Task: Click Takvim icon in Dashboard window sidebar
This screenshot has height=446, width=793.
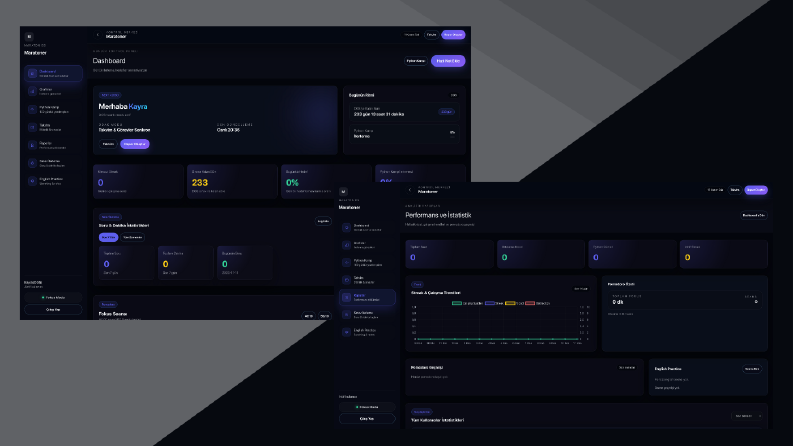Action: pyautogui.click(x=32, y=127)
